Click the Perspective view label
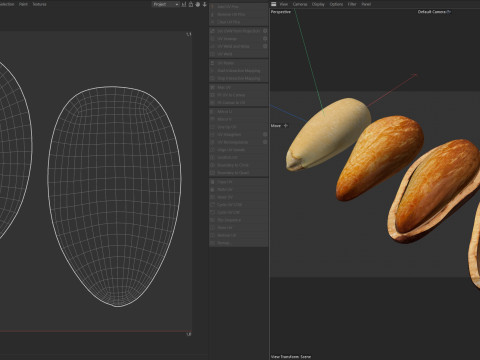This screenshot has width=480, height=360. coord(281,12)
